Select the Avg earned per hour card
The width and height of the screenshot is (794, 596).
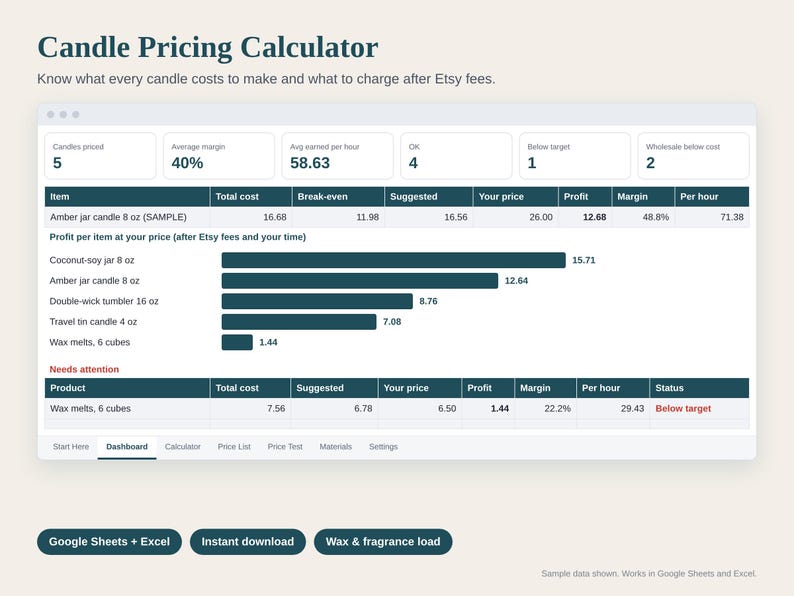(337, 156)
